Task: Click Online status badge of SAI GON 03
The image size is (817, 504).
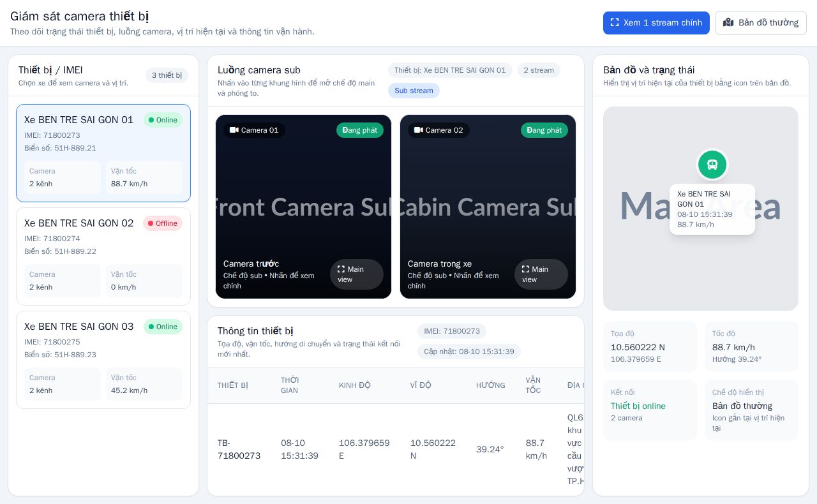Action: (163, 327)
